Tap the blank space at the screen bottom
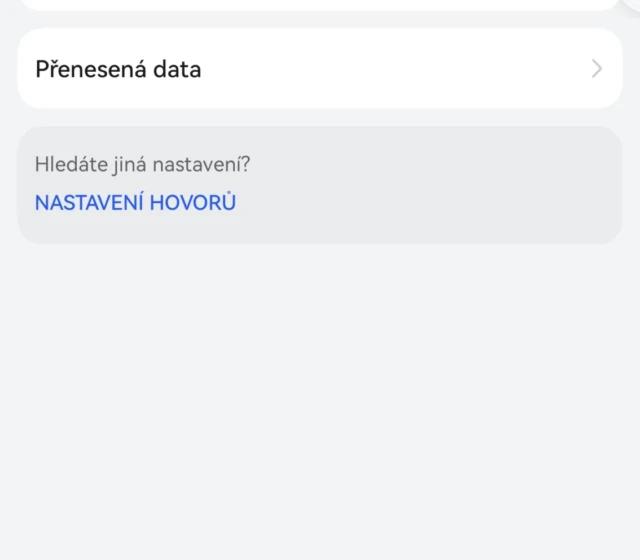This screenshot has height=560, width=640. tap(320, 520)
